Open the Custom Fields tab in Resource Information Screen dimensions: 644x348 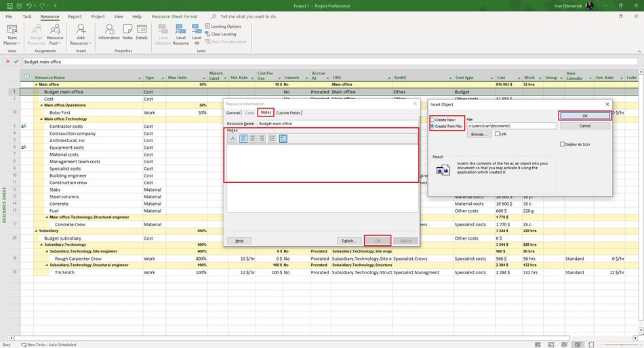coord(288,113)
